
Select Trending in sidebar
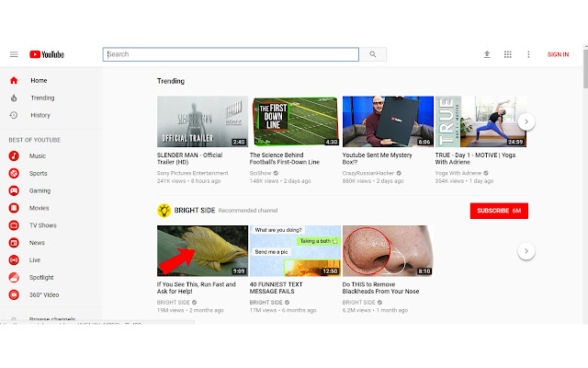click(x=43, y=98)
